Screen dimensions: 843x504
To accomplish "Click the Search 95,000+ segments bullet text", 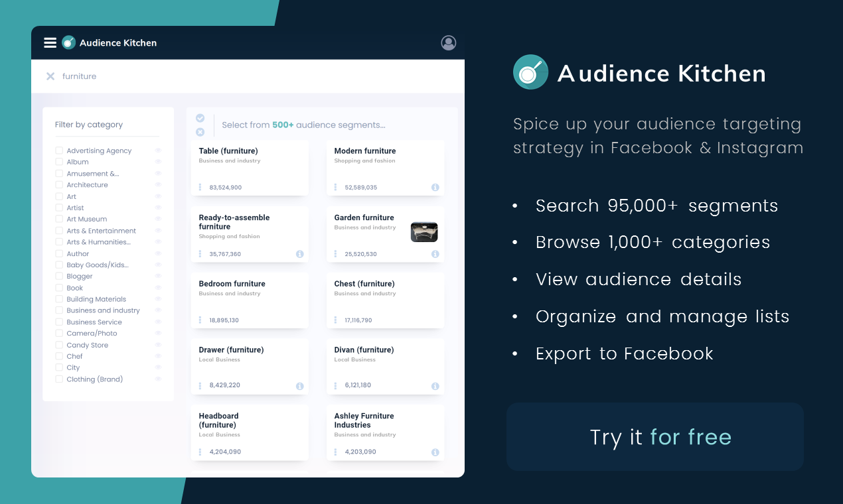I will coord(657,206).
